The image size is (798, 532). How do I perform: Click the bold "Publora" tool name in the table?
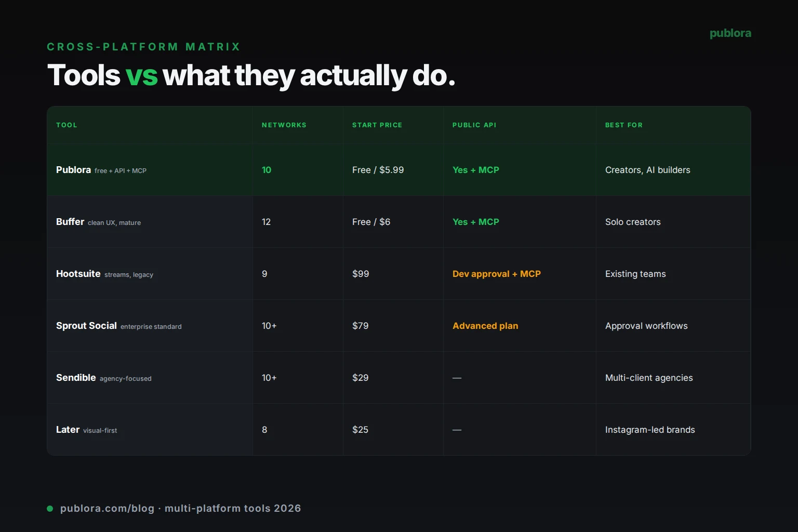pyautogui.click(x=74, y=170)
